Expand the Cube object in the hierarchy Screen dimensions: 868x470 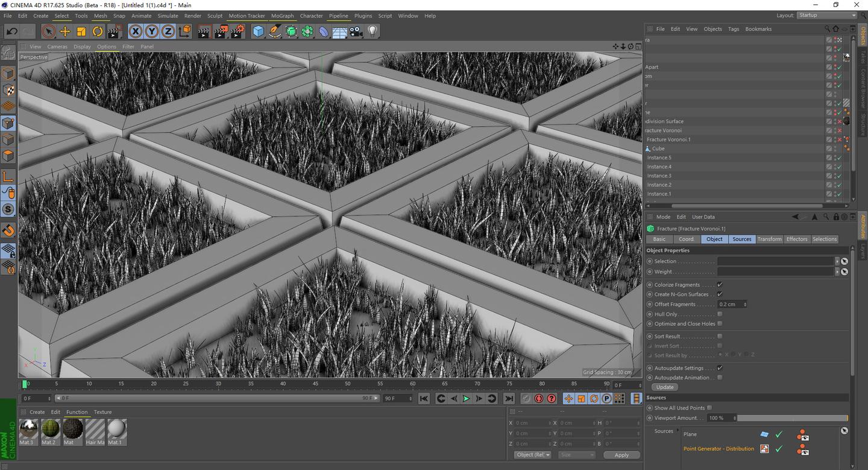(648, 148)
